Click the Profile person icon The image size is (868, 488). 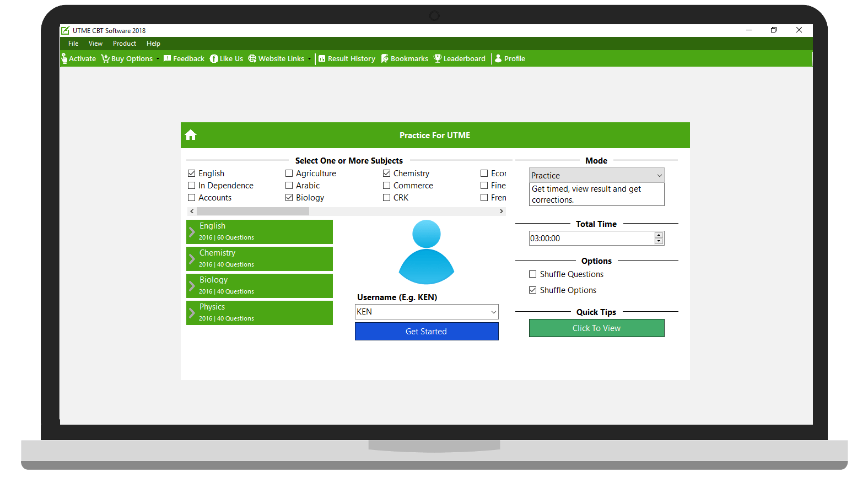[498, 58]
